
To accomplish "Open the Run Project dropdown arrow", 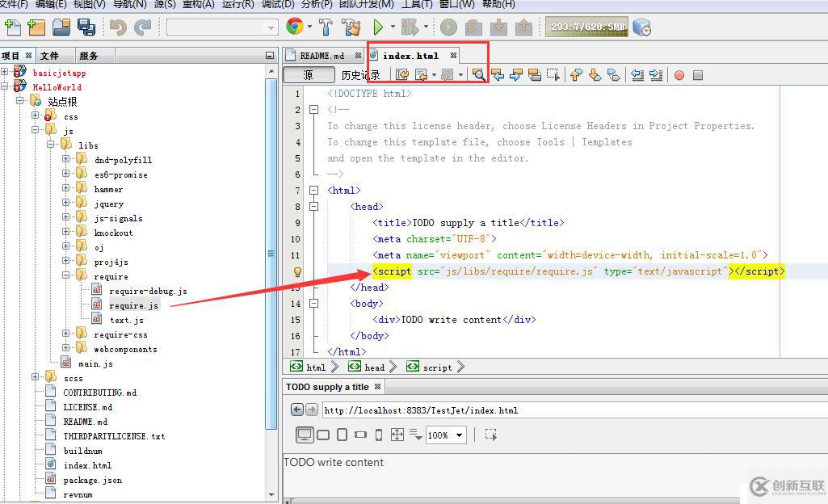I will click(x=393, y=27).
